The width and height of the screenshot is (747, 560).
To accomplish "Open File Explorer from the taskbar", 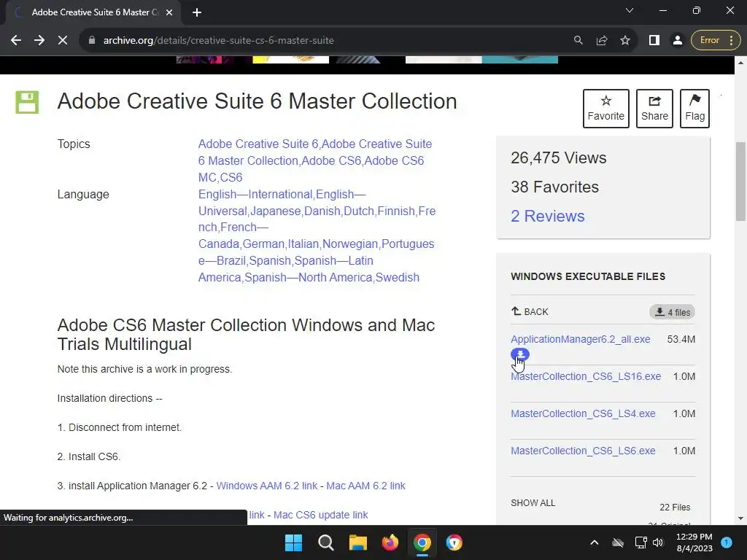I will 357,542.
